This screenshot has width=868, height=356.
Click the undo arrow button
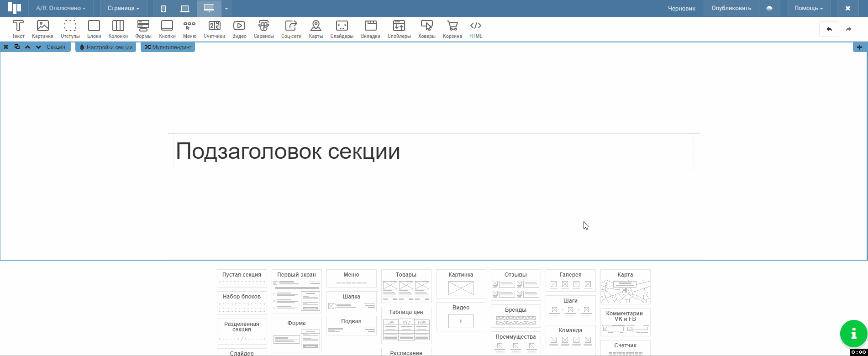[829, 29]
